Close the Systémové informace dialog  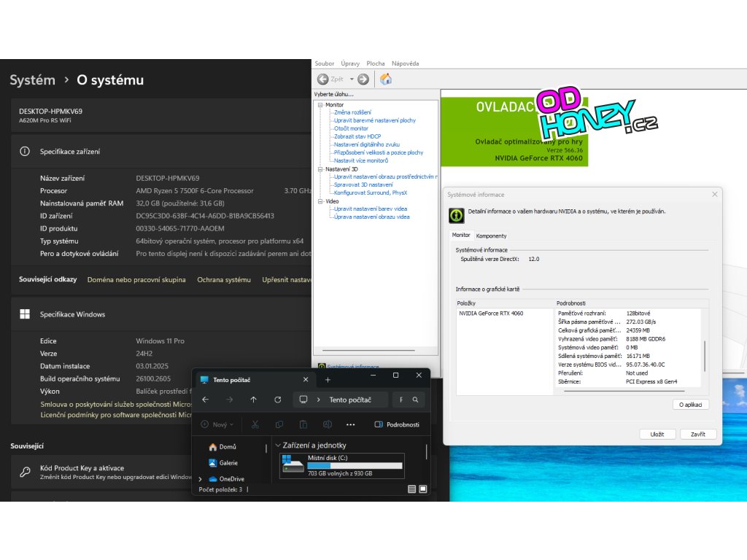click(715, 194)
